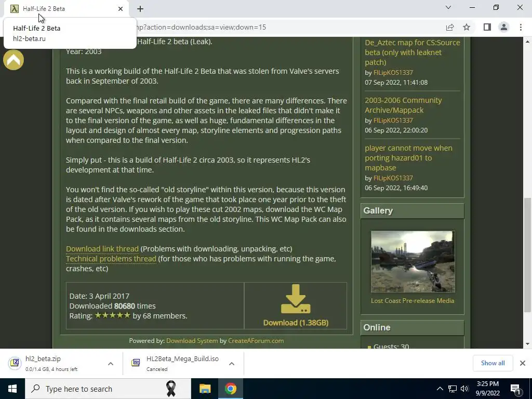Viewport: 532px width, 399px height.
Task: Open 2003-2006 Community Archive/Mappack post
Action: [x=403, y=105]
